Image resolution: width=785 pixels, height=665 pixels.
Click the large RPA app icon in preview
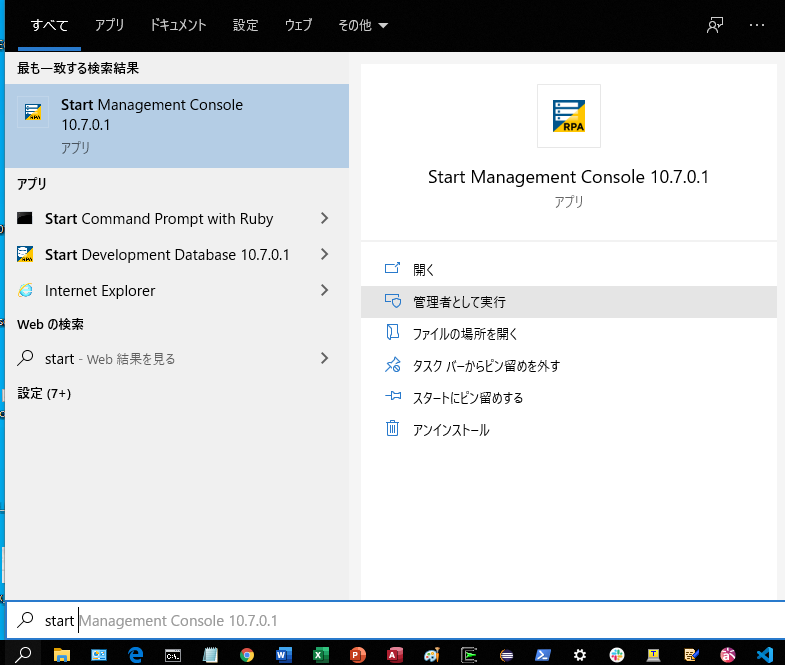[x=568, y=116]
